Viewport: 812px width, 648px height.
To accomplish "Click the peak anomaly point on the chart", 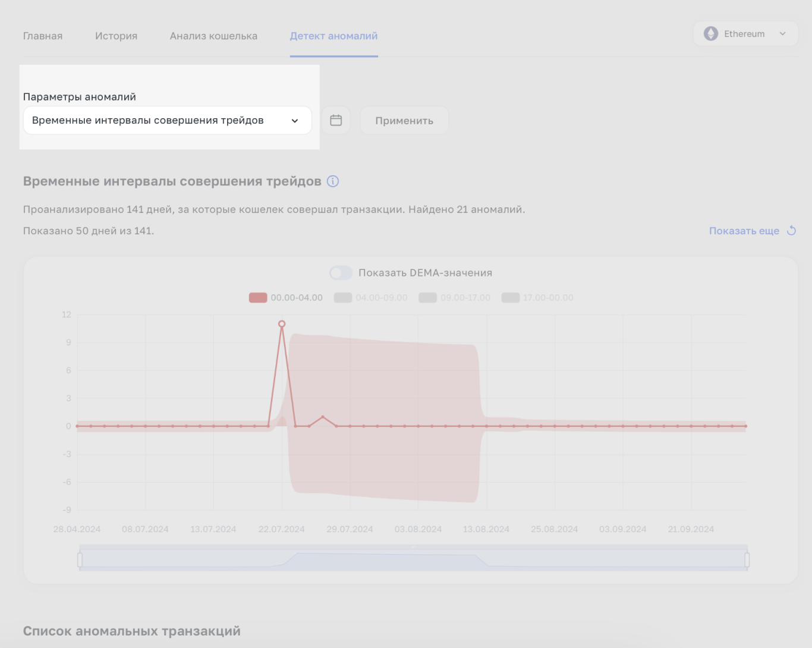I will click(282, 324).
